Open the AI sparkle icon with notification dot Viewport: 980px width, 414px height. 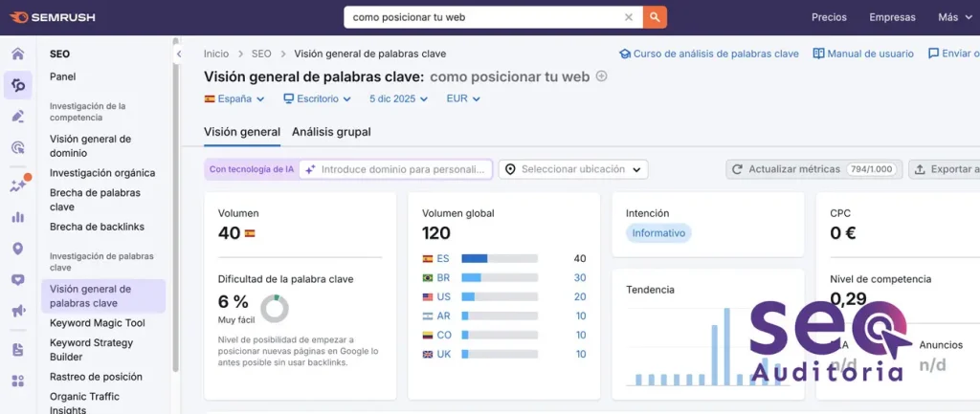coord(17,185)
